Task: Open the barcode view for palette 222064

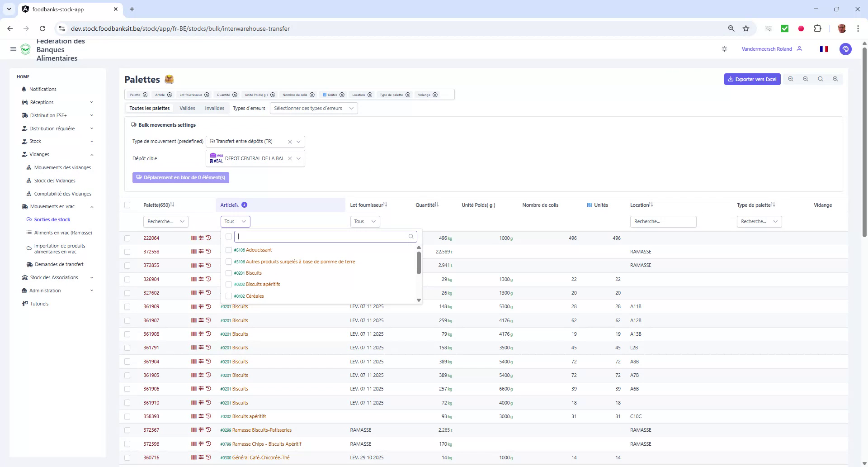Action: pos(193,238)
